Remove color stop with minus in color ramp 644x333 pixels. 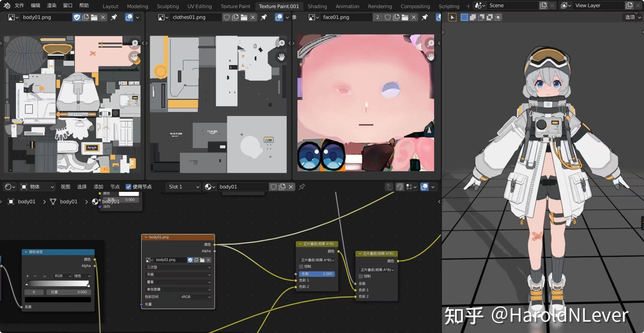click(35, 276)
